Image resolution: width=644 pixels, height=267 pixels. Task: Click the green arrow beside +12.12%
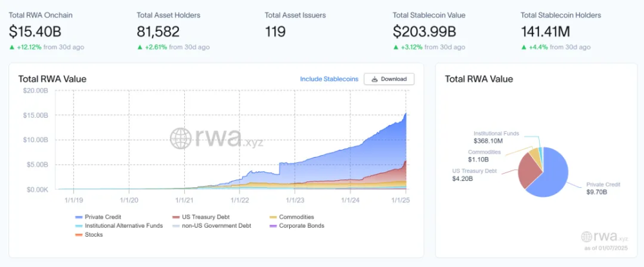point(12,47)
